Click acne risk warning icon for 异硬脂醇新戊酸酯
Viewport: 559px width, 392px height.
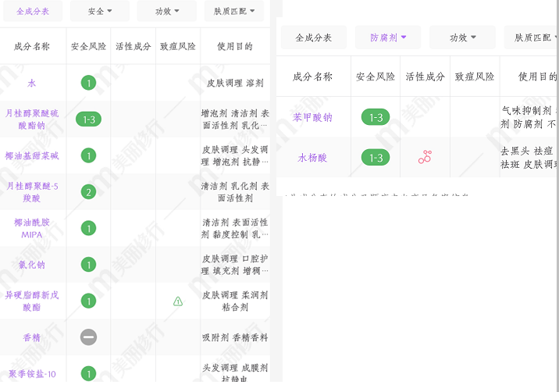pos(178,301)
